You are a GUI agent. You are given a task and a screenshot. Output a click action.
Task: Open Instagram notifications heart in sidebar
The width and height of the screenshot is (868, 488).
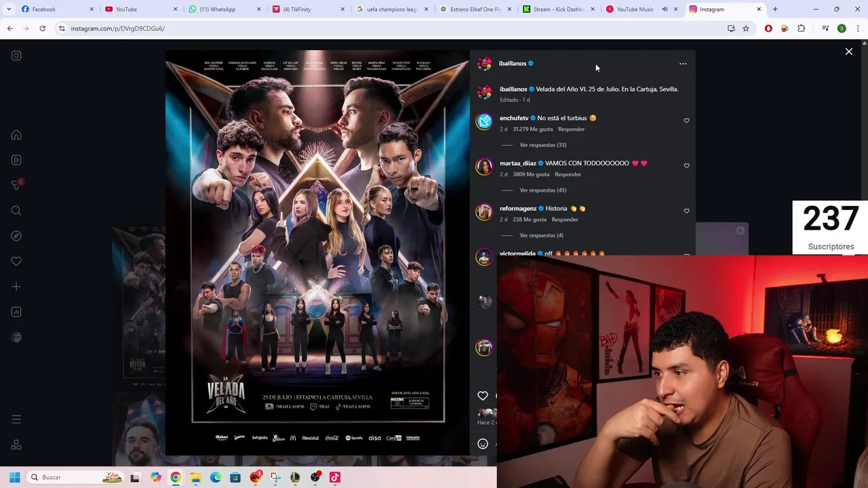tap(16, 261)
